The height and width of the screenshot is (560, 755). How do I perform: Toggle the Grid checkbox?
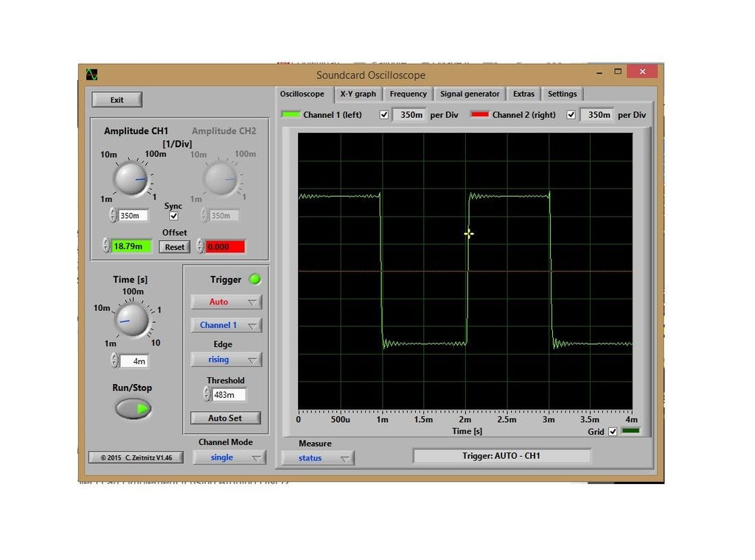coord(612,432)
